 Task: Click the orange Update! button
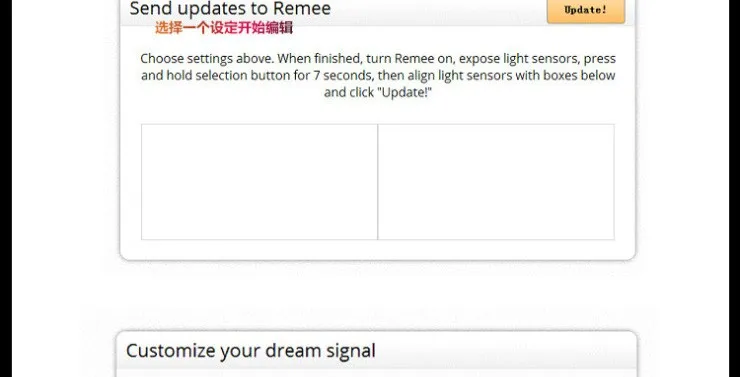(586, 10)
